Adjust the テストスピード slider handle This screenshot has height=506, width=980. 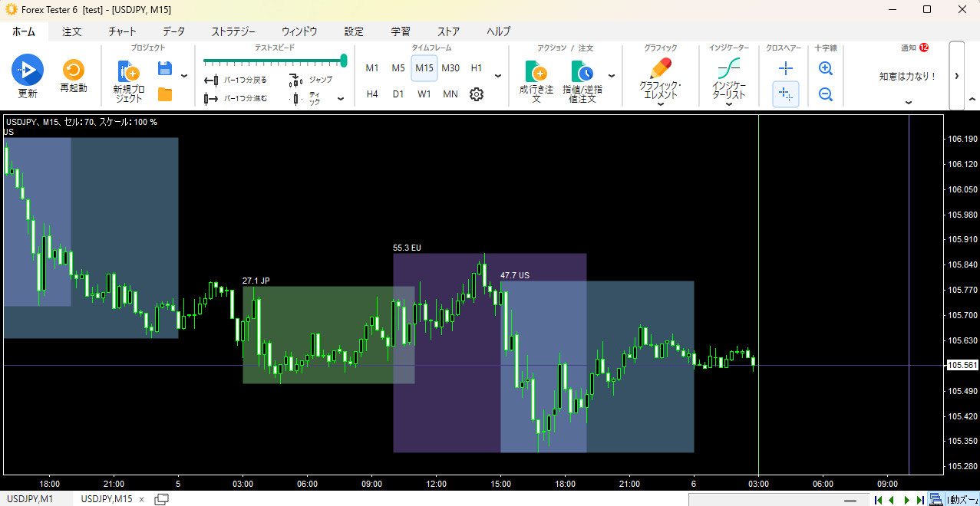tap(344, 61)
